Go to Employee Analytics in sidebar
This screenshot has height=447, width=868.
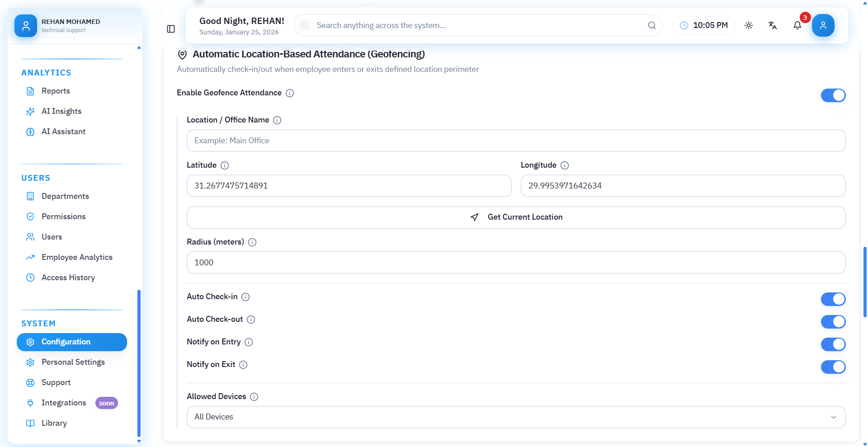(x=77, y=257)
